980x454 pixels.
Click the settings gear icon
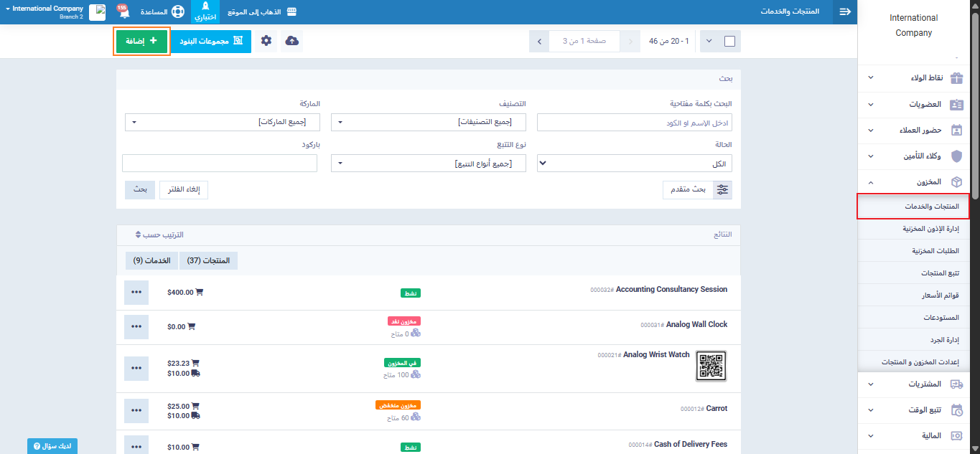(266, 42)
